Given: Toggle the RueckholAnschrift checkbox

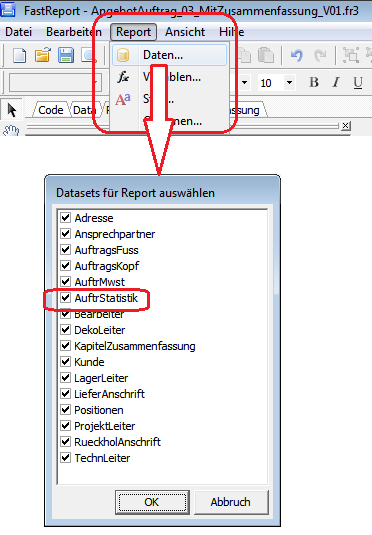Looking at the screenshot, I should pos(65,442).
